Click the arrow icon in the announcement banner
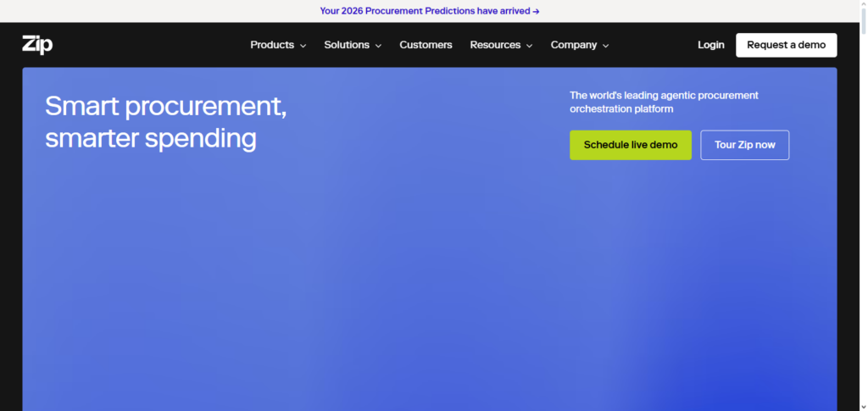868x411 pixels. point(536,11)
